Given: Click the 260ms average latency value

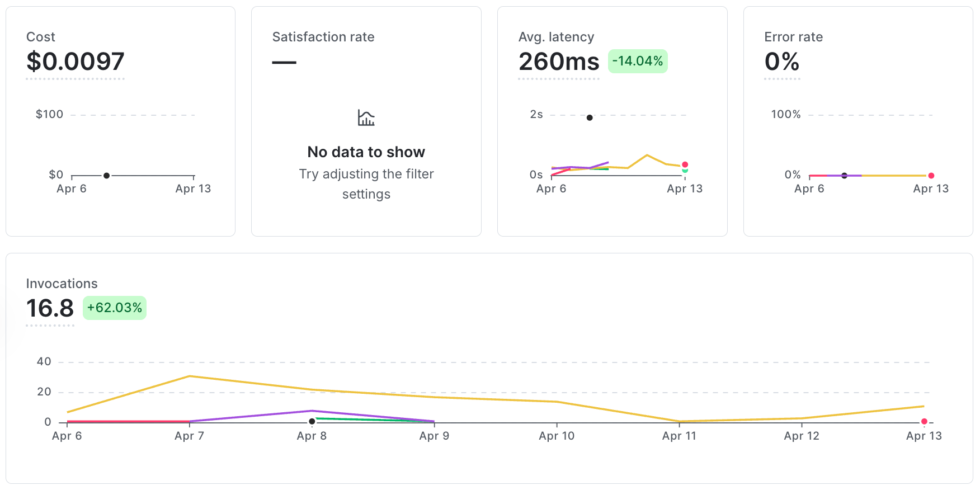Looking at the screenshot, I should (x=559, y=62).
